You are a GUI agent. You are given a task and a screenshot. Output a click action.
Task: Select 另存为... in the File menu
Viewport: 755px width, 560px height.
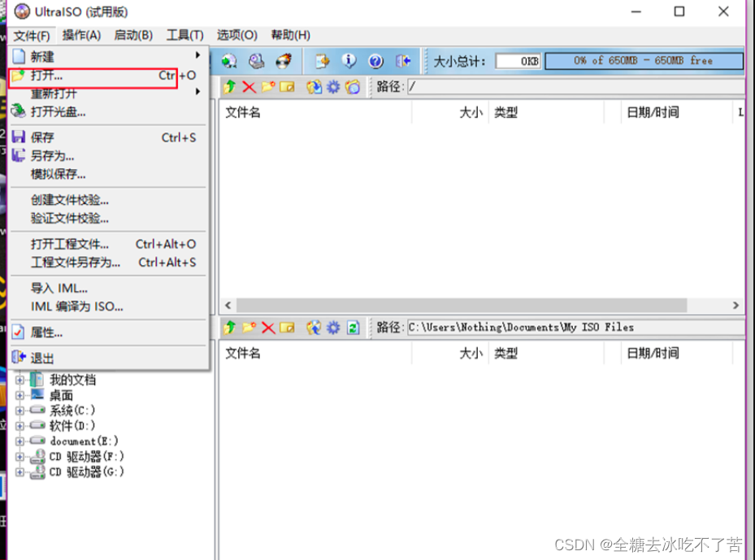pyautogui.click(x=53, y=156)
